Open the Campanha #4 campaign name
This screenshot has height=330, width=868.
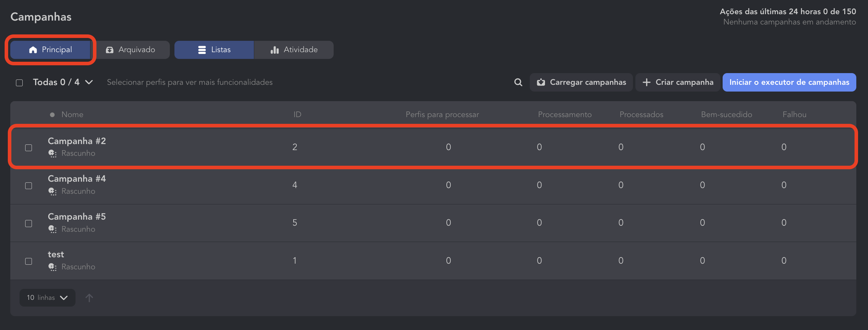(x=77, y=179)
